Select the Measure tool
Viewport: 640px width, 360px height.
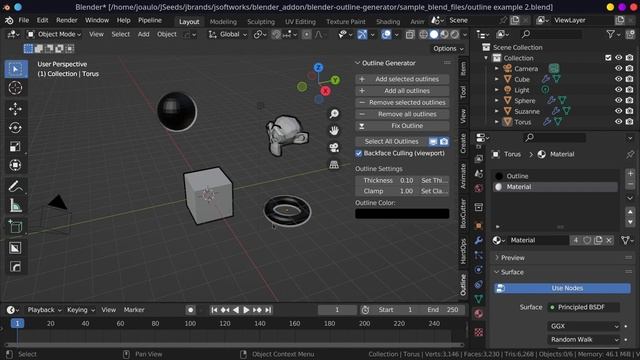coord(16,205)
